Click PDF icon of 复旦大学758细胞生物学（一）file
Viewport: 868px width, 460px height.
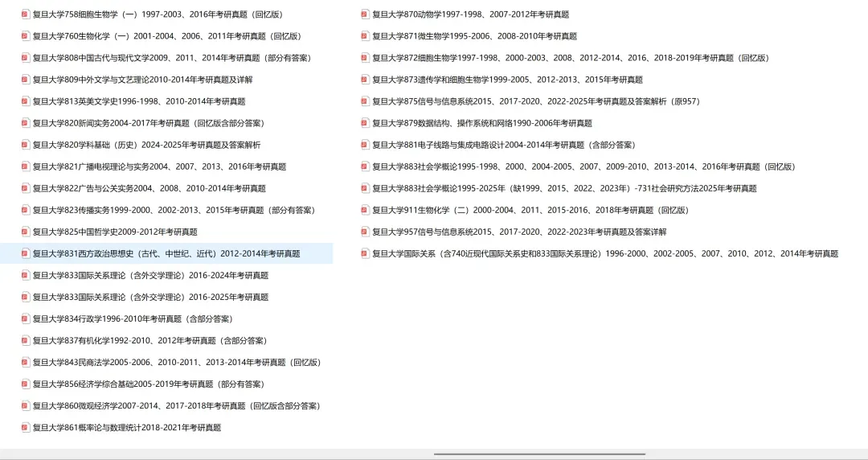point(26,14)
